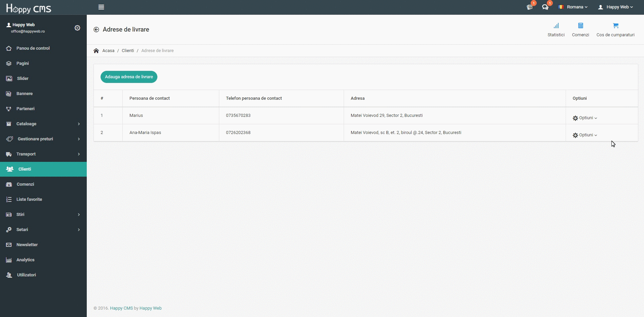Click the Happy CMS logo
This screenshot has width=644, height=317.
coord(29,8)
